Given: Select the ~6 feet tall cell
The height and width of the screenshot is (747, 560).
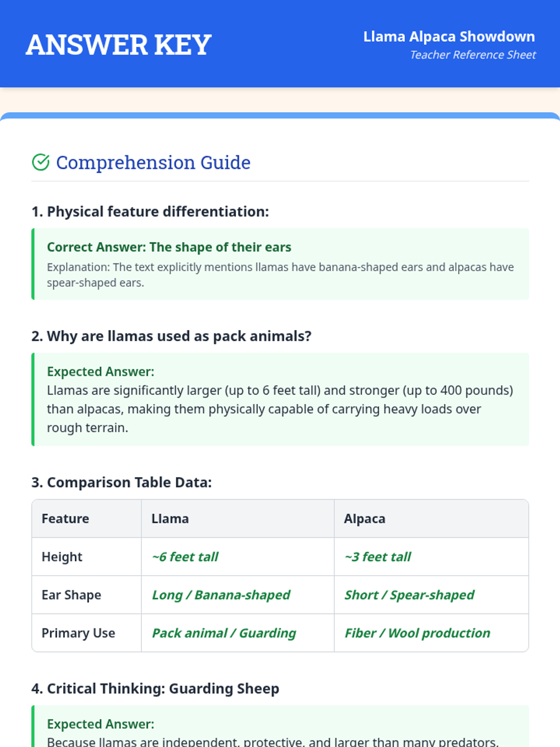Looking at the screenshot, I should tap(185, 557).
